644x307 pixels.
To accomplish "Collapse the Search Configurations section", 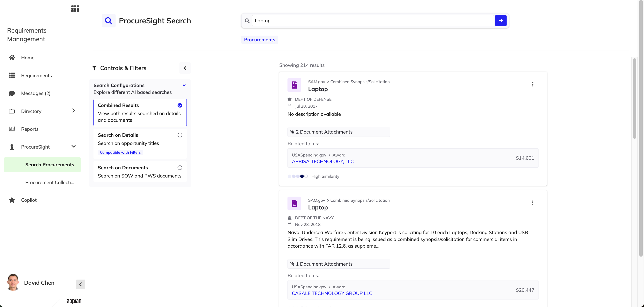I will [184, 85].
